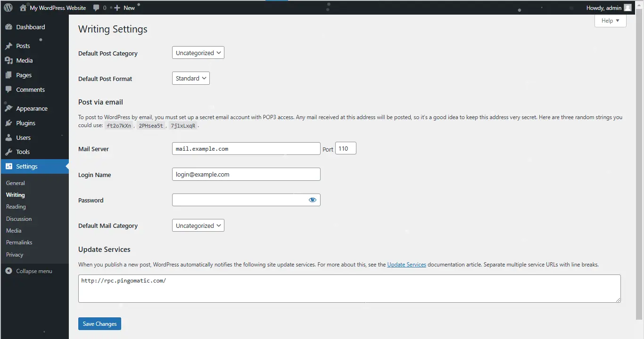Screen dimensions: 644x339
Task: Open the Default Post Format dropdown
Action: pos(191,78)
